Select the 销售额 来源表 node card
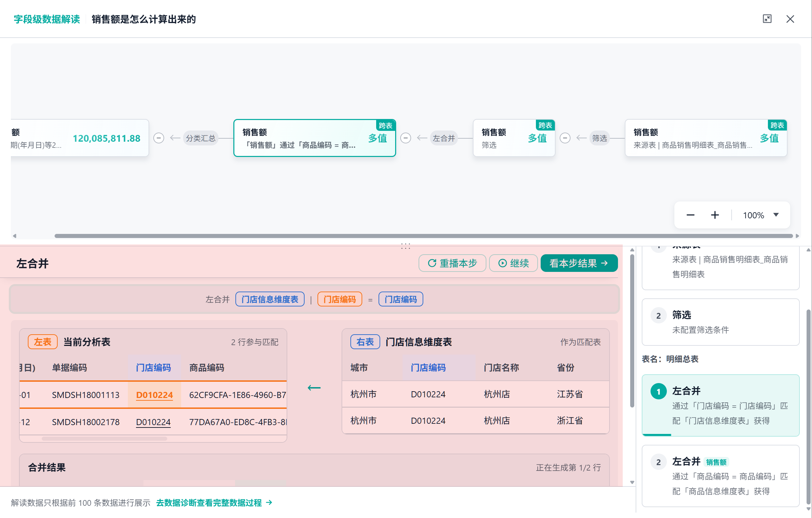The image size is (812, 518). [706, 138]
